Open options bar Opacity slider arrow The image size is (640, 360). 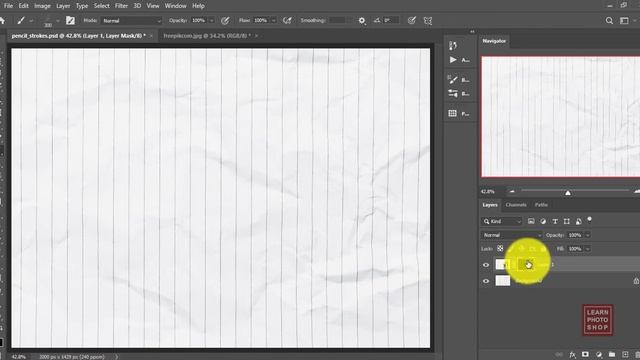[211, 20]
